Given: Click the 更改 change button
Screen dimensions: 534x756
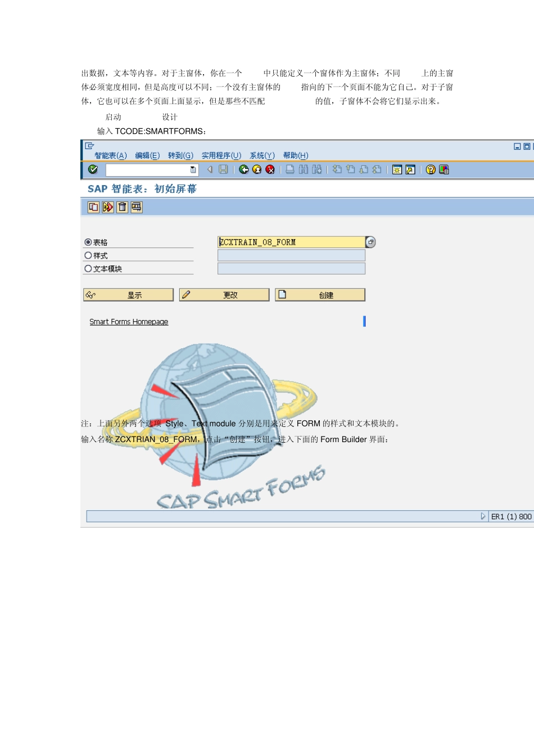Looking at the screenshot, I should point(224,295).
